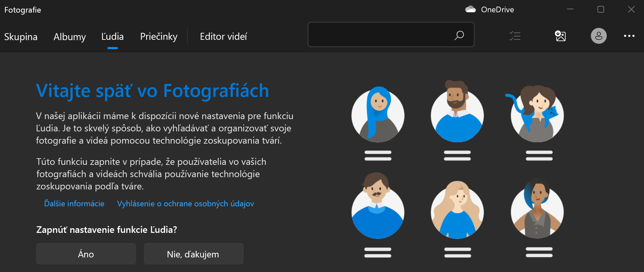644x272 pixels.
Task: Maximize the Fotografie window
Action: (x=601, y=9)
